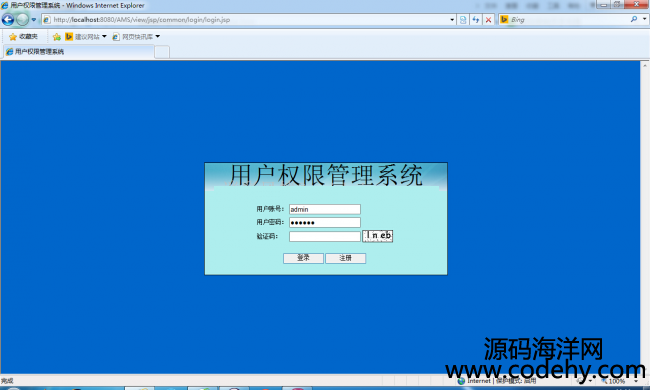Click the compatibility view icon

tap(463, 19)
